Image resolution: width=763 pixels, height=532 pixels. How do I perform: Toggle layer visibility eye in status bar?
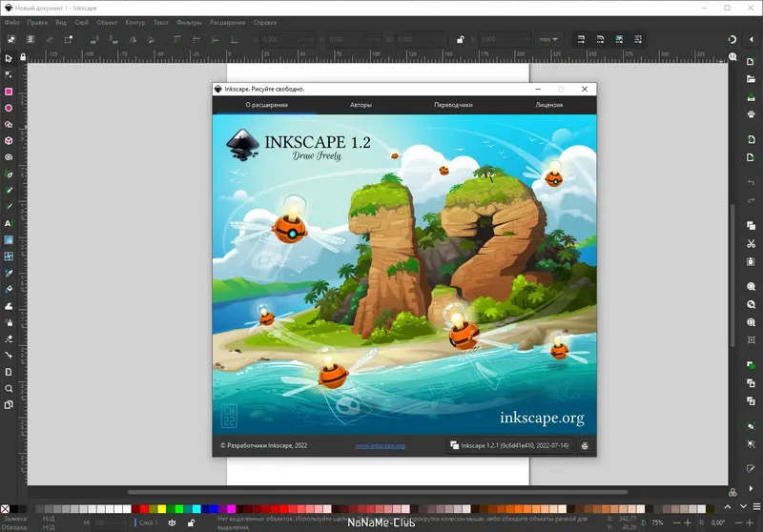[x=172, y=522]
